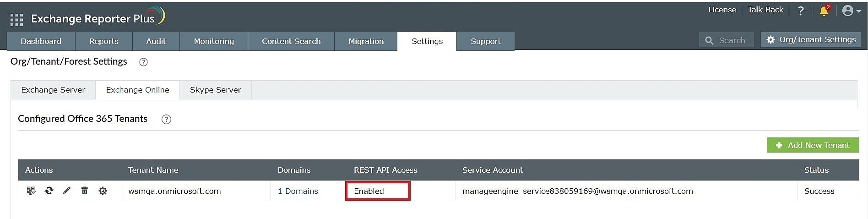Click the License link
Image resolution: width=868 pixels, height=219 pixels.
coord(722,10)
